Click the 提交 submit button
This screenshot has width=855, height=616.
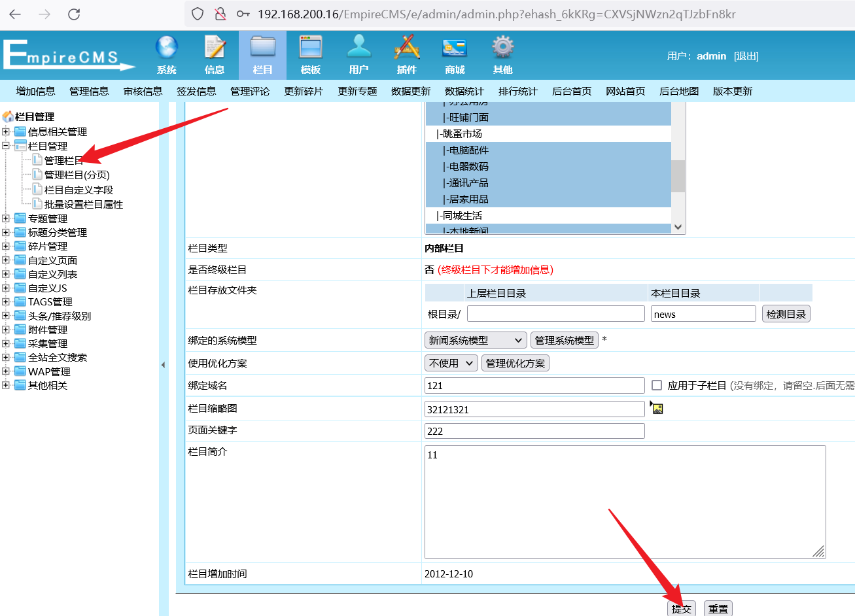click(682, 609)
